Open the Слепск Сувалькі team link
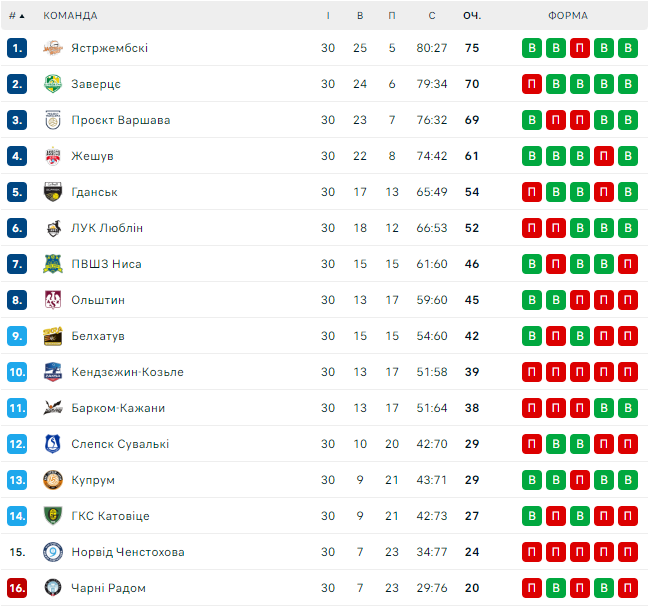This screenshot has width=659, height=607. [120, 444]
